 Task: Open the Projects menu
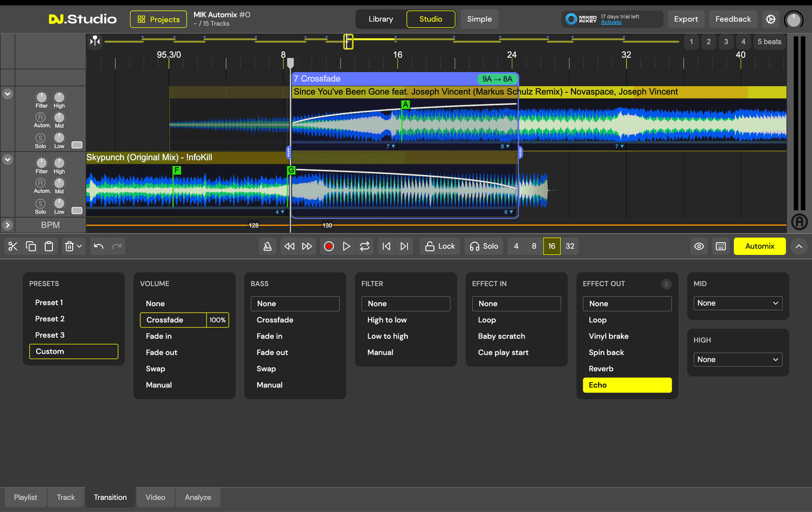coord(158,19)
